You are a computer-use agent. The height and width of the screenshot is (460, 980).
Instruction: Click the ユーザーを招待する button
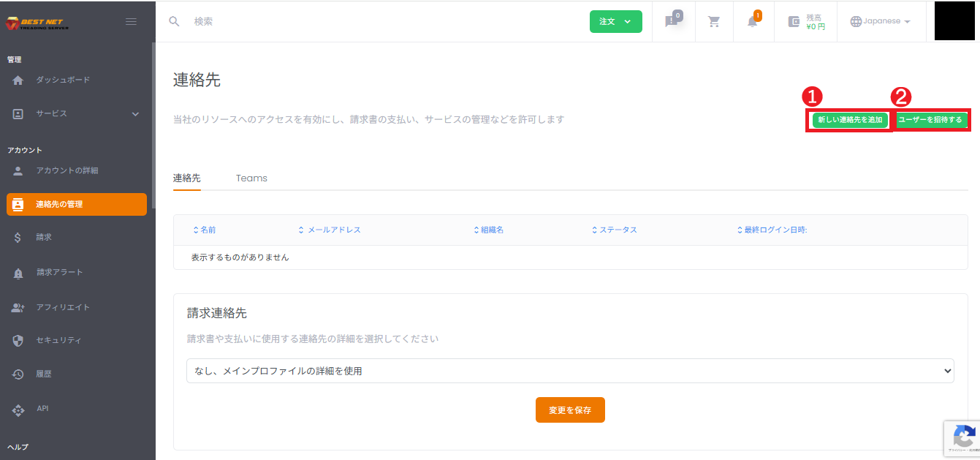[x=932, y=119]
